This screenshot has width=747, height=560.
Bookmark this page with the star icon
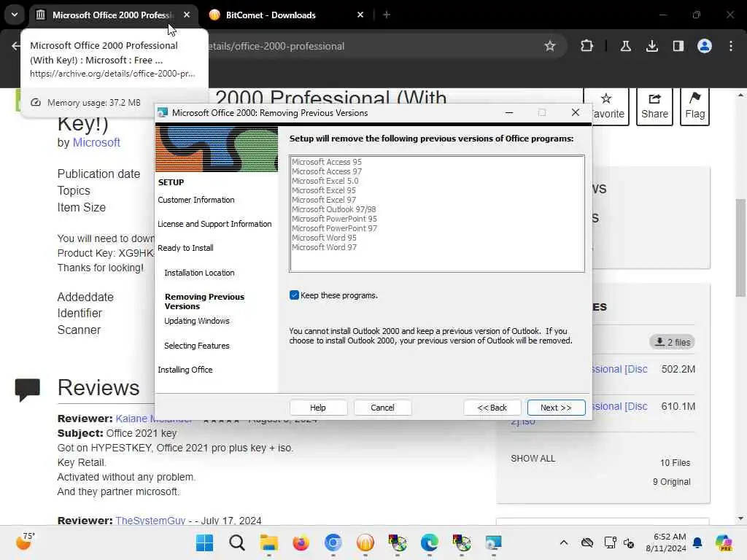coord(550,46)
